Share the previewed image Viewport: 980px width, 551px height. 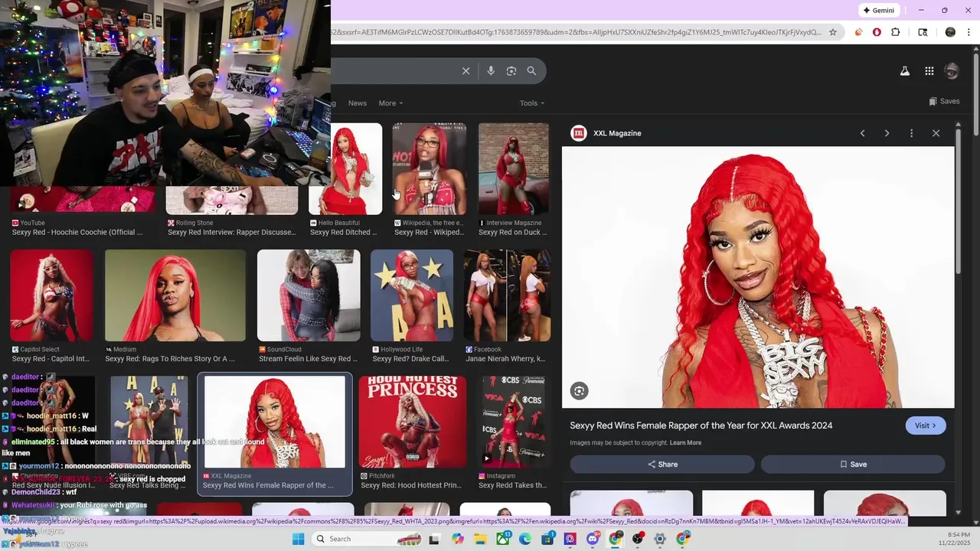pos(662,465)
